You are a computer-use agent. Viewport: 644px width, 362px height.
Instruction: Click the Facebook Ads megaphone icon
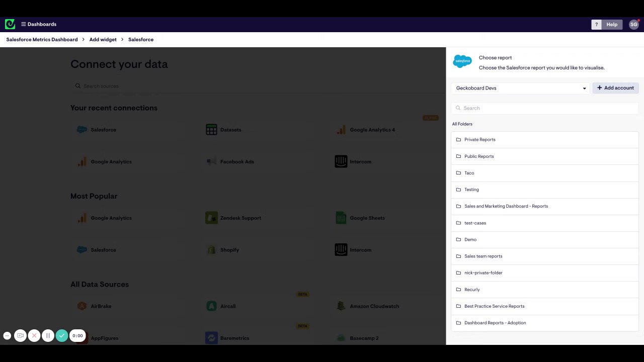[x=211, y=162]
